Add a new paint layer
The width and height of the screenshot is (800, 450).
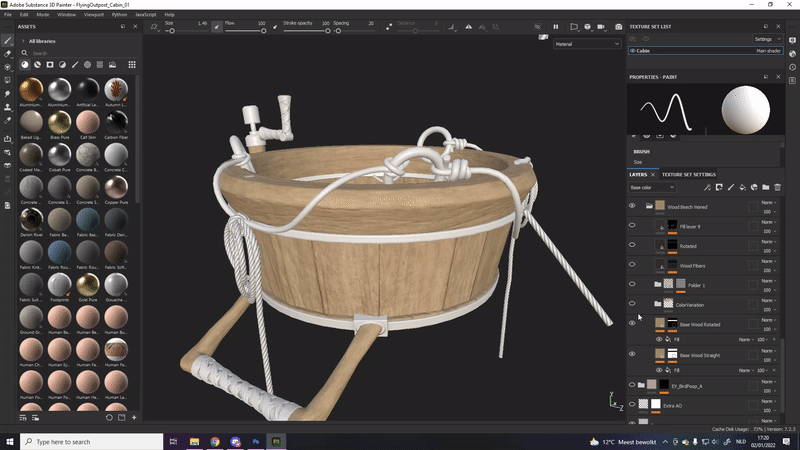pos(731,187)
